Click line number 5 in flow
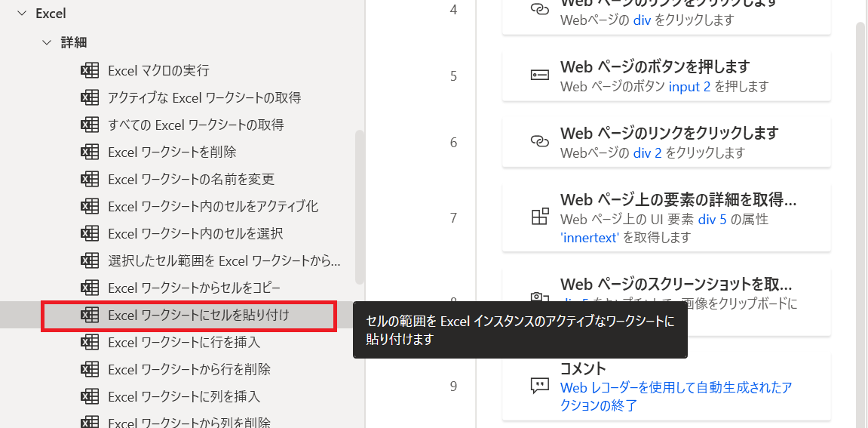The image size is (868, 428). (453, 76)
